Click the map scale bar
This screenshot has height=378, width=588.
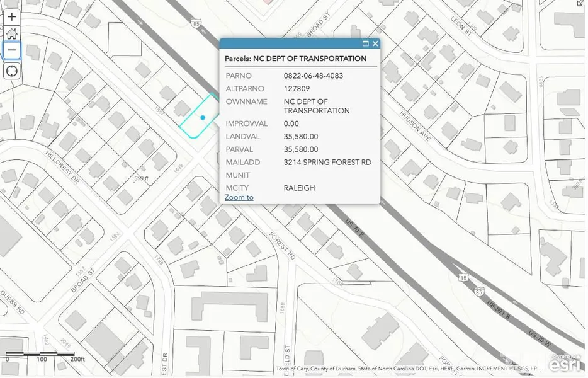click(40, 354)
